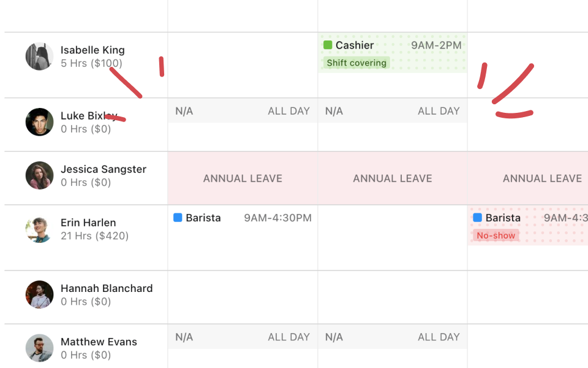588x368 pixels.
Task: Open Hannah Blanchard's avatar image
Action: coord(39,295)
